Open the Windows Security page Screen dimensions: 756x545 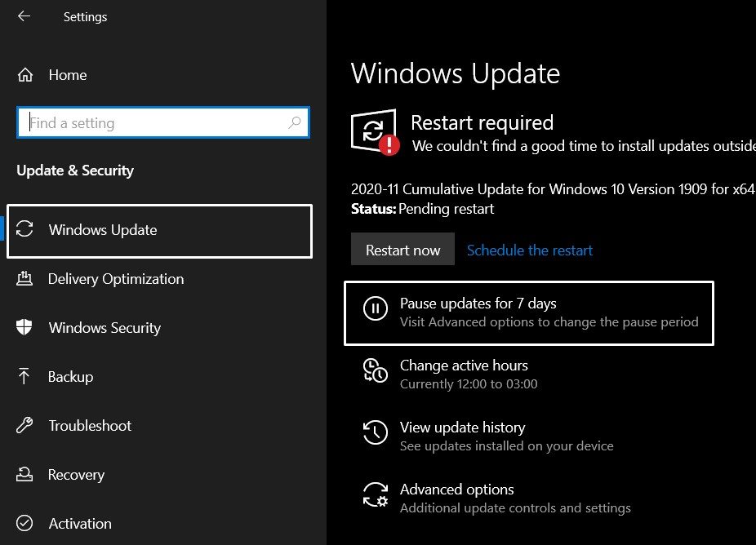point(105,328)
